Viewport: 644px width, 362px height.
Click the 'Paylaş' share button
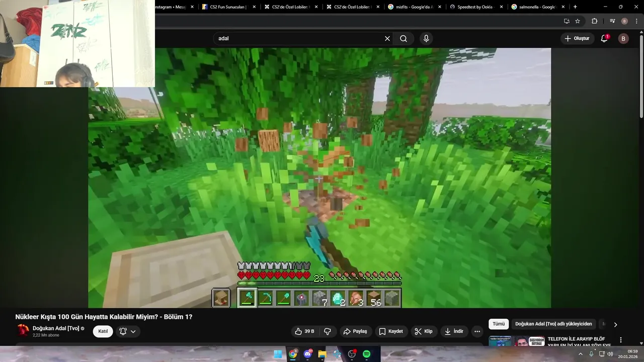[355, 331]
